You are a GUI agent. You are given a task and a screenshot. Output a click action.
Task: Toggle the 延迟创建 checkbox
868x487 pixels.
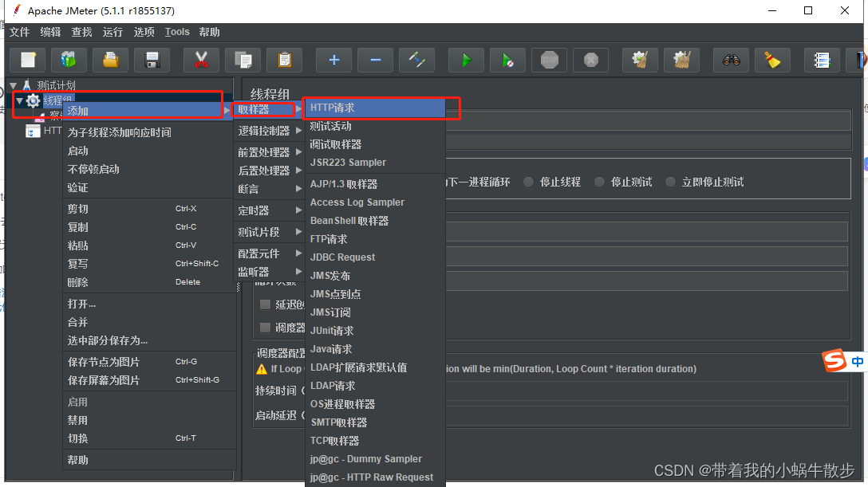(x=265, y=304)
